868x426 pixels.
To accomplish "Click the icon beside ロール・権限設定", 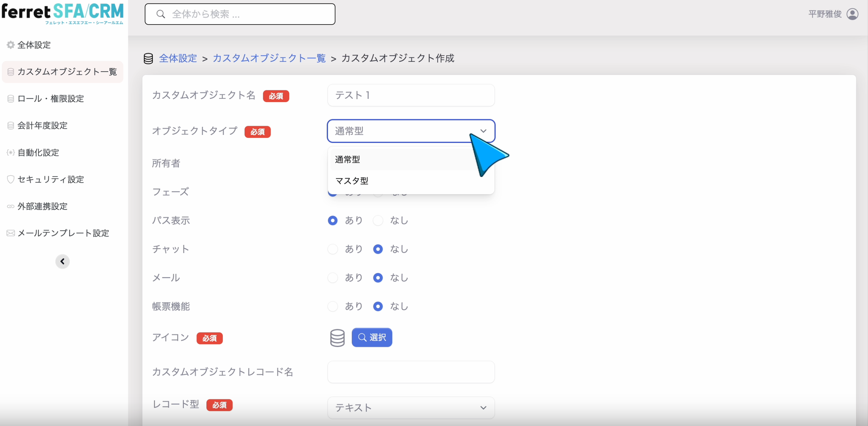I will pyautogui.click(x=11, y=99).
